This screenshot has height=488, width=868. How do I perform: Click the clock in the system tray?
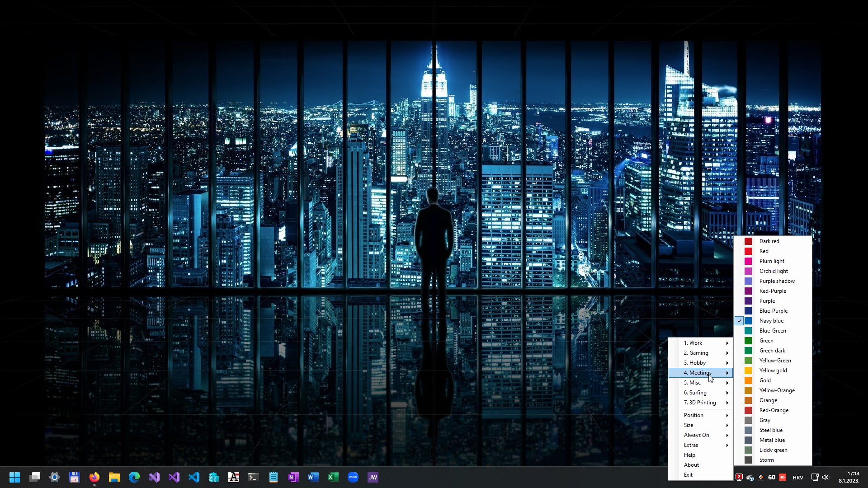click(852, 477)
